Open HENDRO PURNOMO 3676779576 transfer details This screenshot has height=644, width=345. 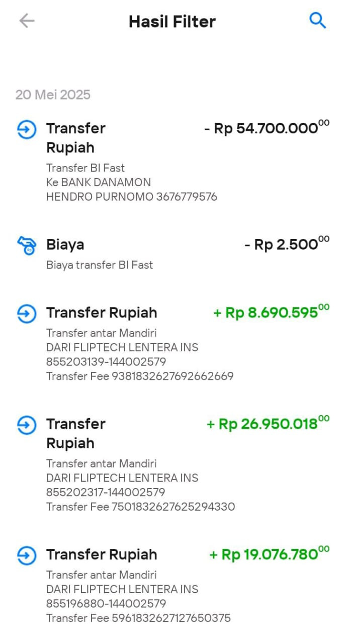(x=132, y=197)
